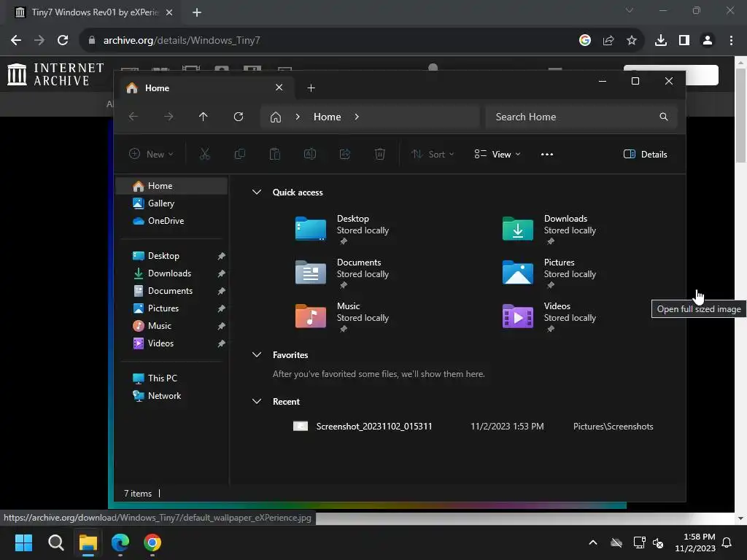This screenshot has width=747, height=560.
Task: Click the Internet Archive logo
Action: [x=55, y=75]
